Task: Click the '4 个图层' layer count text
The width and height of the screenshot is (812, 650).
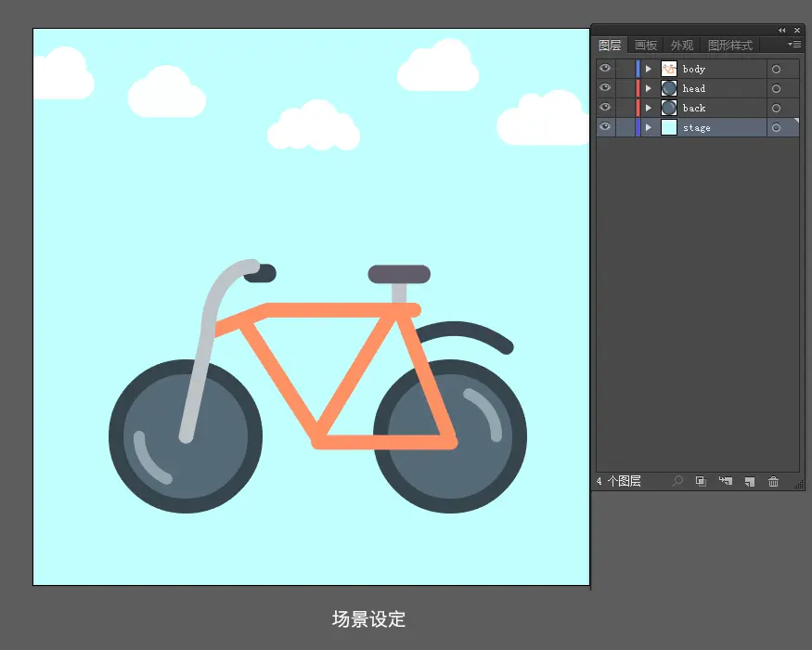Action: point(619,481)
